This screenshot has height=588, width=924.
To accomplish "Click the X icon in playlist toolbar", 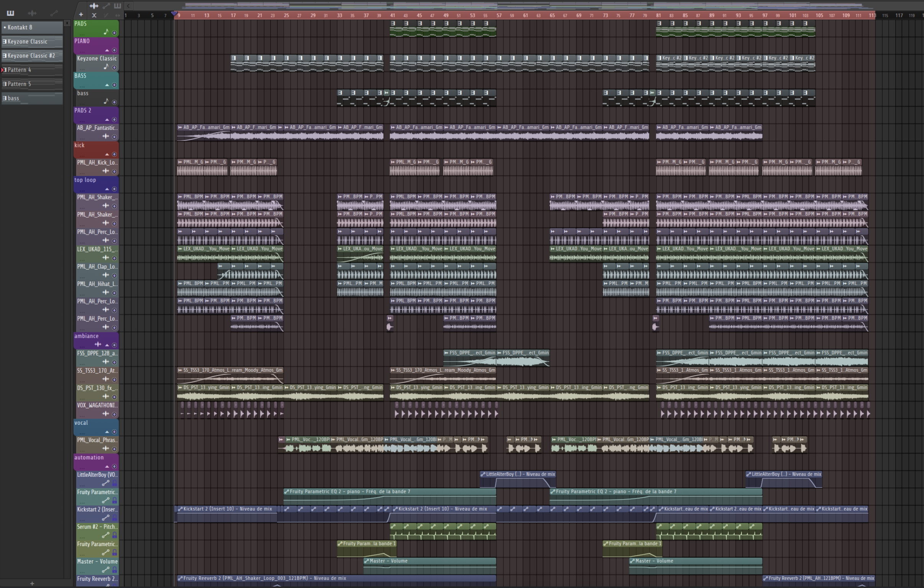I will tap(94, 15).
